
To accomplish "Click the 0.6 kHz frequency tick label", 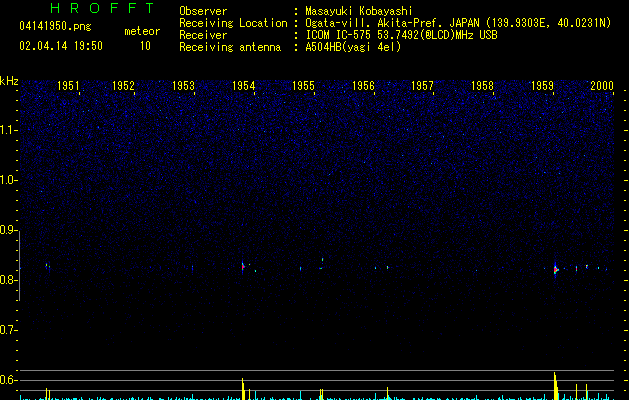I will pyautogui.click(x=8, y=380).
